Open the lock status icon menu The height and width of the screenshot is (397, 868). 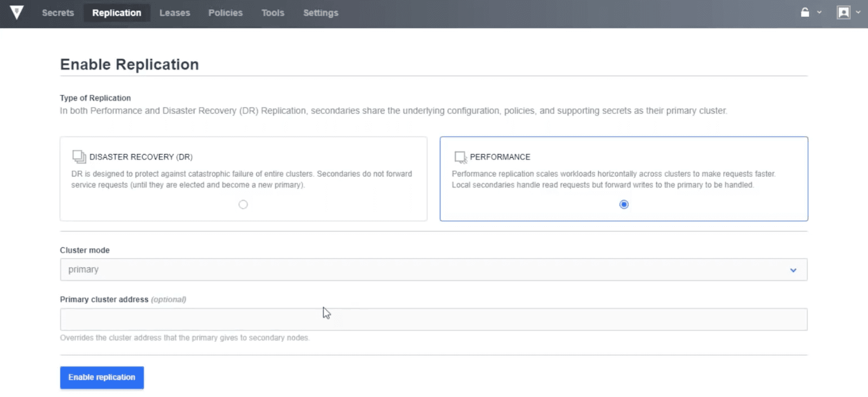(805, 12)
